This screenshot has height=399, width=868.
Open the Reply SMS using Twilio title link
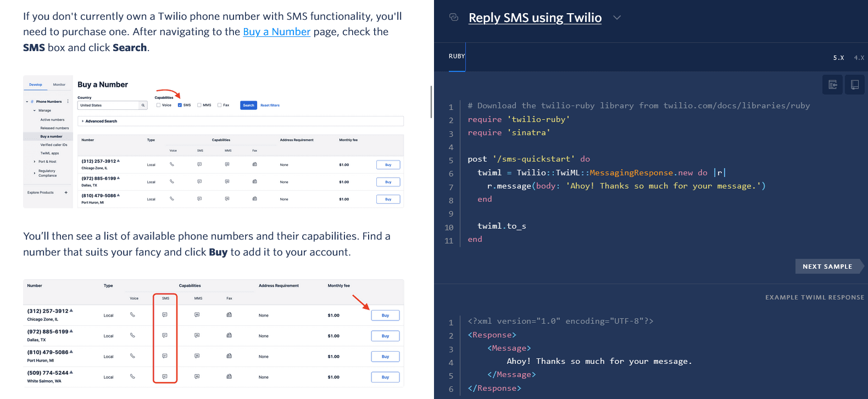pyautogui.click(x=535, y=18)
